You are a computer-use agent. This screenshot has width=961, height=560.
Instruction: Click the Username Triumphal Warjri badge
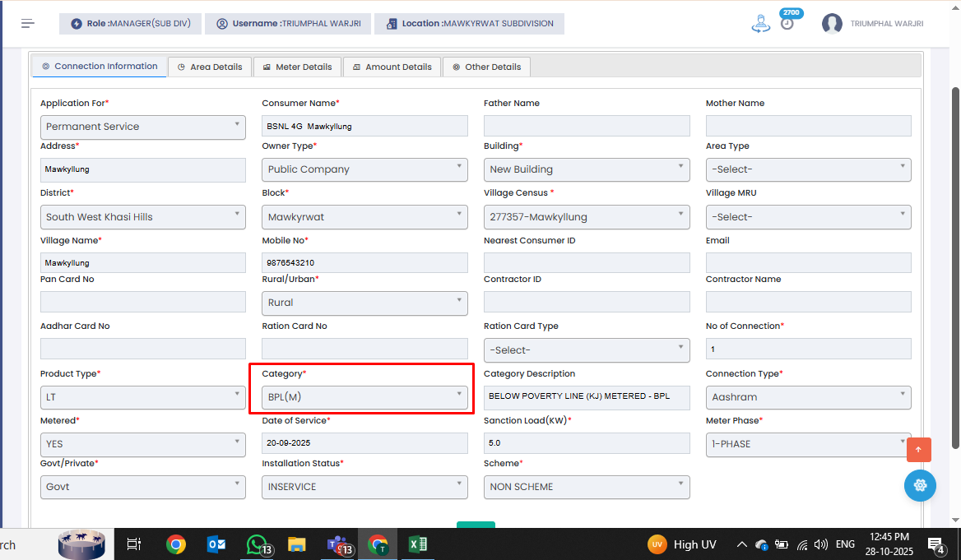288,23
